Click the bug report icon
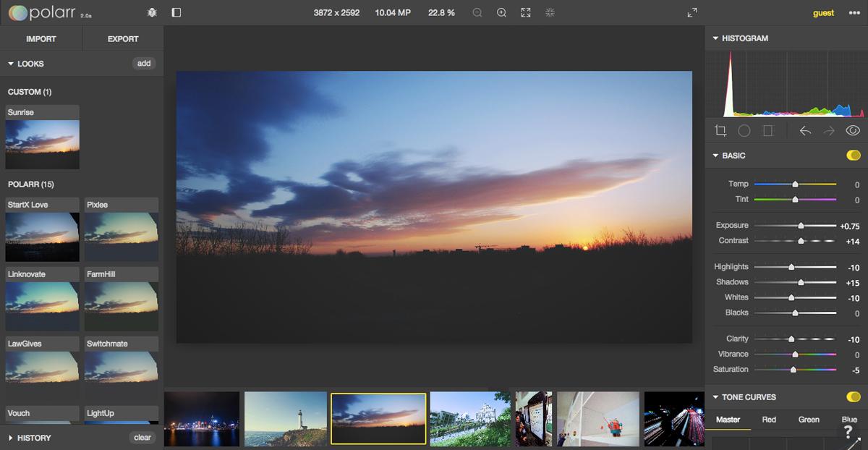868x450 pixels. pyautogui.click(x=151, y=12)
